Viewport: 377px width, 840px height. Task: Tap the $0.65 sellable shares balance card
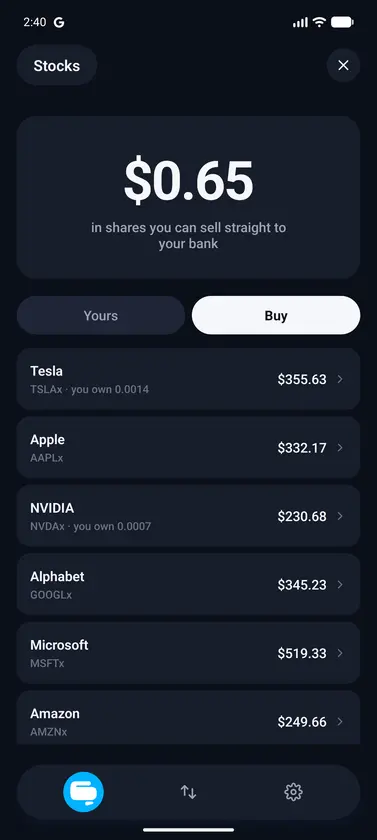coord(188,198)
